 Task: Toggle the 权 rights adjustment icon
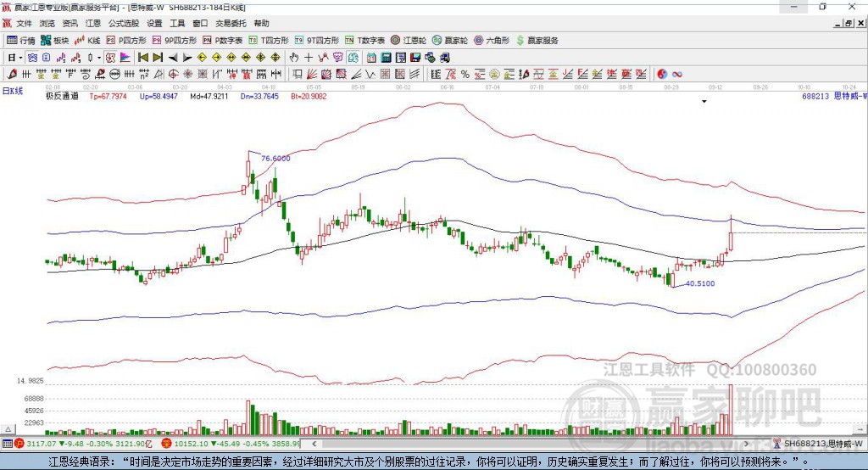point(111,58)
